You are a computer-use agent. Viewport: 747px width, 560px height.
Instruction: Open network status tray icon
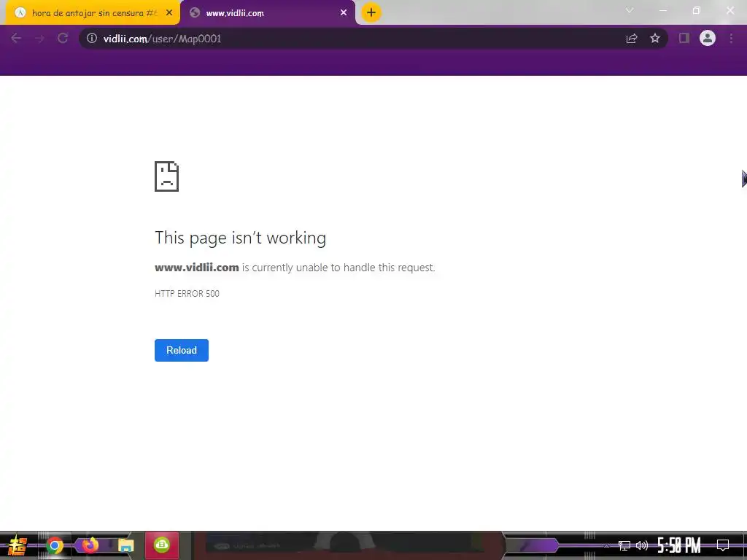[x=624, y=545]
